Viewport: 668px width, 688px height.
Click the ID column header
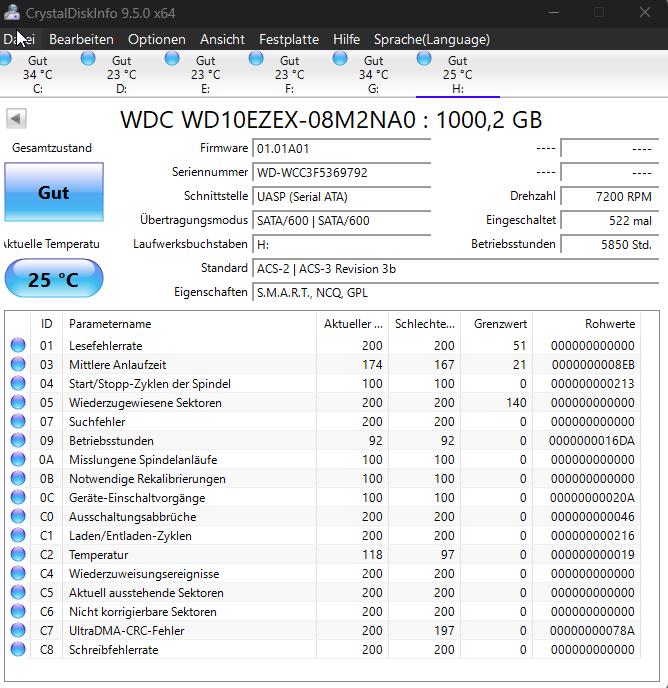point(47,324)
